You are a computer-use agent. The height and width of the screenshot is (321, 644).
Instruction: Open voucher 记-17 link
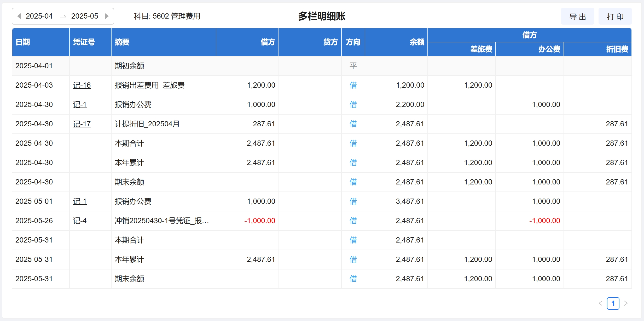point(82,124)
